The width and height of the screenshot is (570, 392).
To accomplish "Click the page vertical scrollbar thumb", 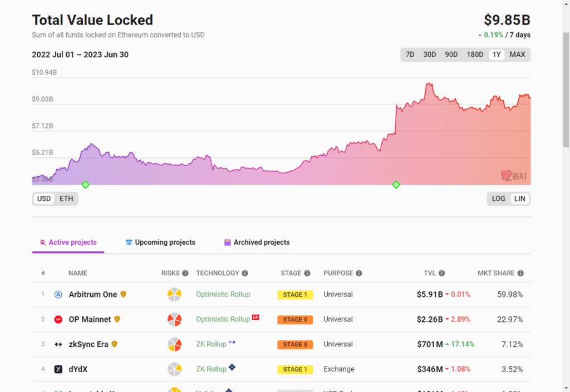I will (x=566, y=90).
